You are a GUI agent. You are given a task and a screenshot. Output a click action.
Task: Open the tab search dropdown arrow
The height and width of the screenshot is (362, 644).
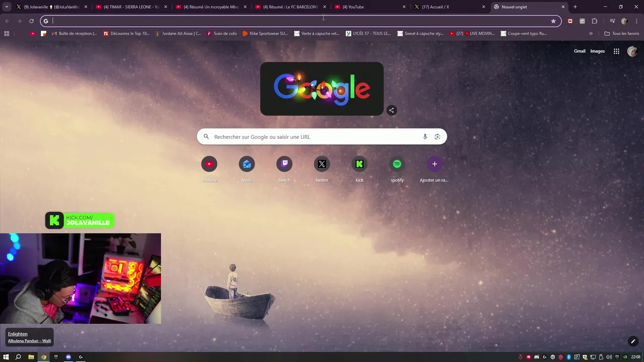tap(7, 7)
